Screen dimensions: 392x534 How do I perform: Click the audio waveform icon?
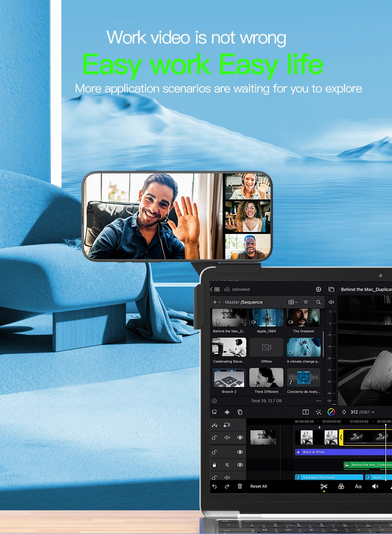pyautogui.click(x=227, y=412)
